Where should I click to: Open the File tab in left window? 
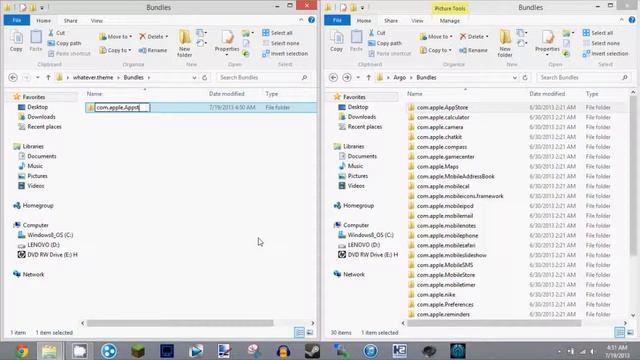tap(17, 20)
